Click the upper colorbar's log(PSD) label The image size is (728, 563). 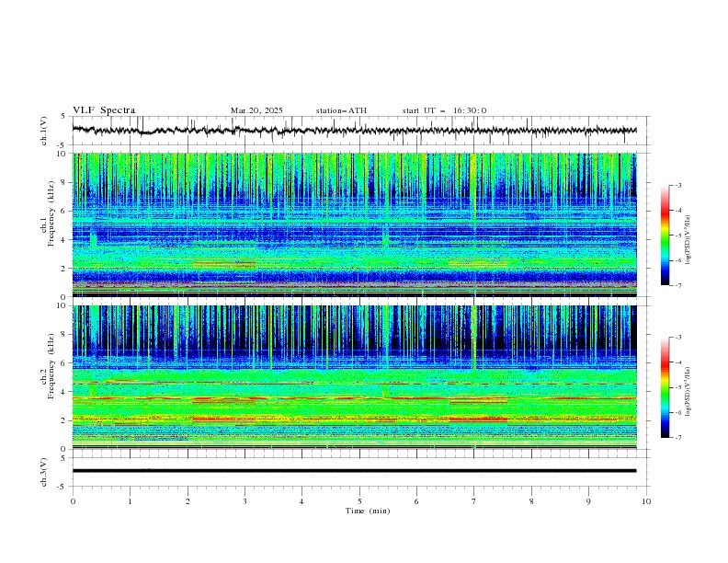click(688, 240)
